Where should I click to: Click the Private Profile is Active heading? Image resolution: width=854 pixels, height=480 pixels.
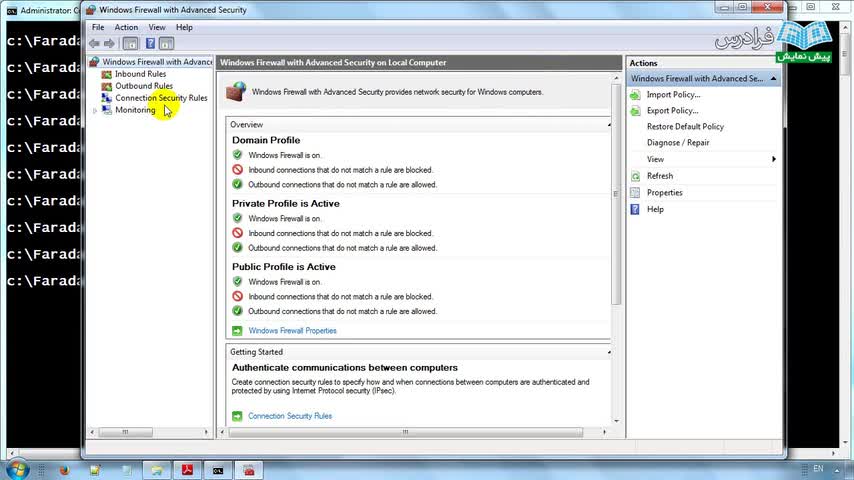[285, 204]
